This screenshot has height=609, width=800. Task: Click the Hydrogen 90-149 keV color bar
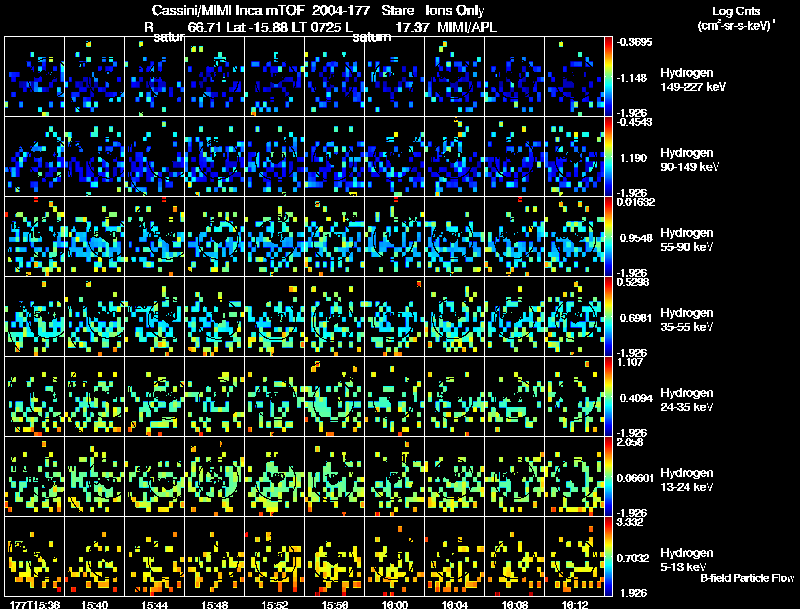point(608,157)
